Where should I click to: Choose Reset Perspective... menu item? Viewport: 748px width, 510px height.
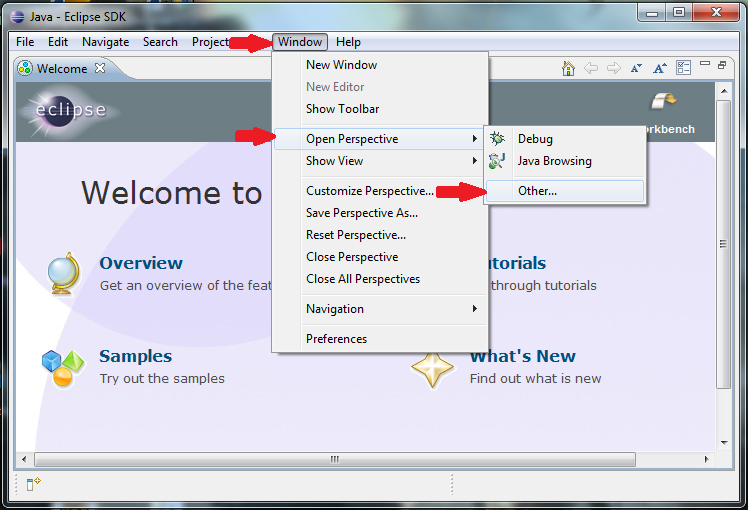click(381, 235)
